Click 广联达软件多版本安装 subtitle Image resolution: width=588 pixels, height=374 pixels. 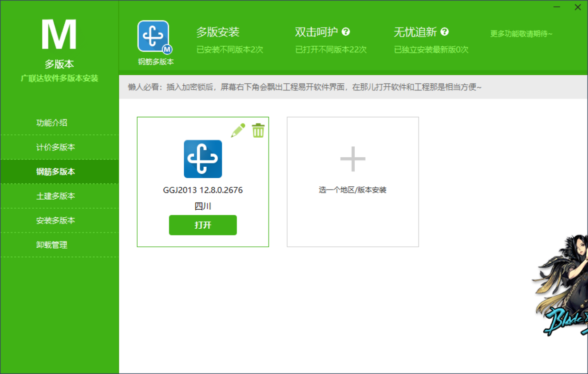pyautogui.click(x=60, y=78)
